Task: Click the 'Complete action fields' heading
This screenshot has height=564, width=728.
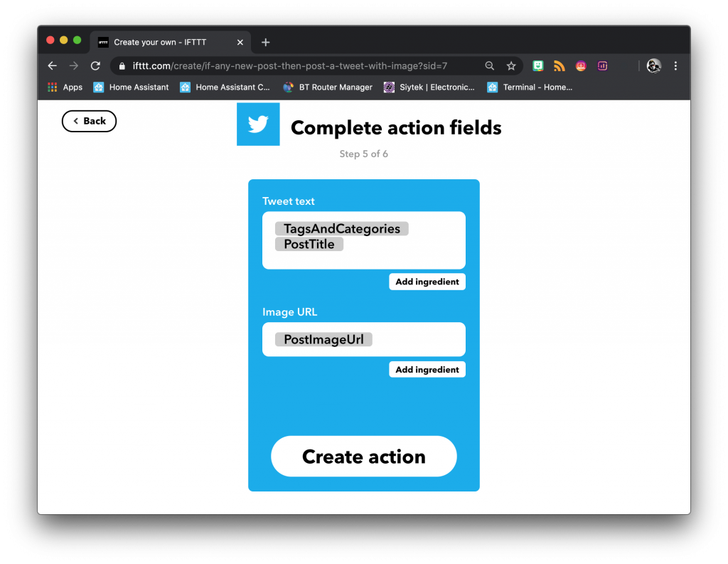Action: (x=396, y=128)
